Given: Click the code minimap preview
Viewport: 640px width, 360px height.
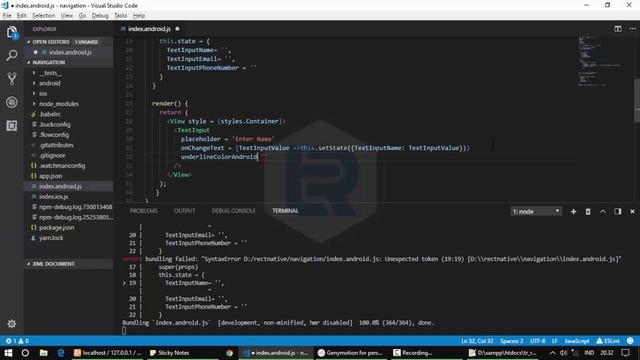Looking at the screenshot, I should 600,61.
